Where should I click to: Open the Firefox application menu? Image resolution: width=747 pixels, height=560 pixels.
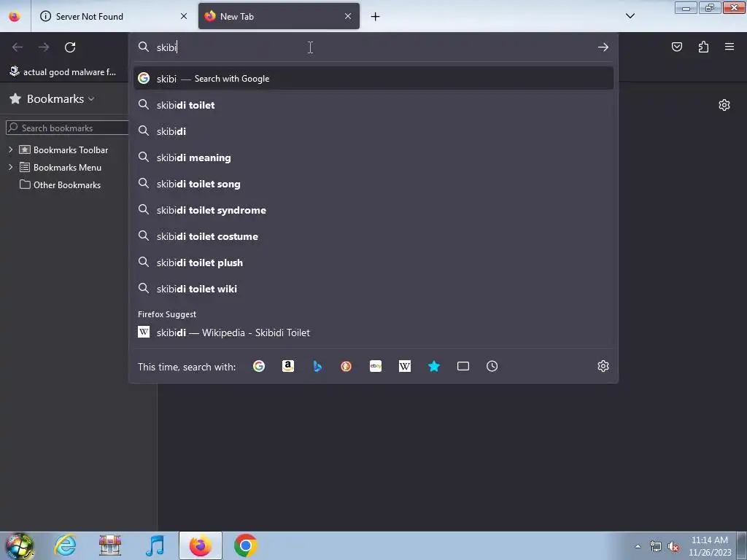click(x=729, y=47)
